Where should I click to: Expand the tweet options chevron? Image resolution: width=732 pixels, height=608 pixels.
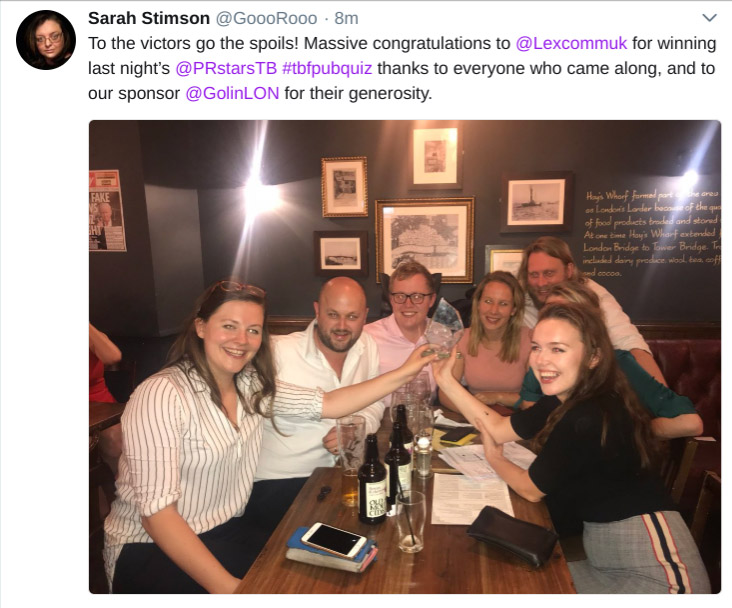(x=709, y=18)
